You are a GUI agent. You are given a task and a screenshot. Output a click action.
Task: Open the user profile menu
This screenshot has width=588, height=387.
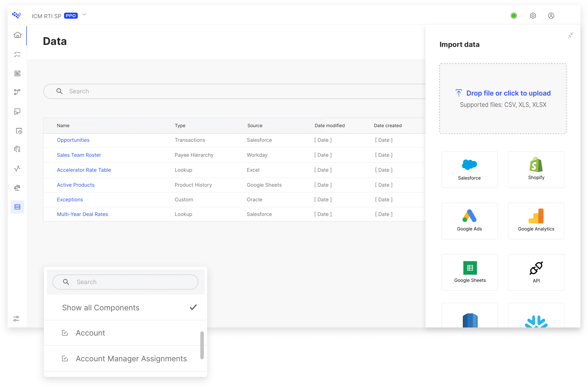click(x=551, y=16)
